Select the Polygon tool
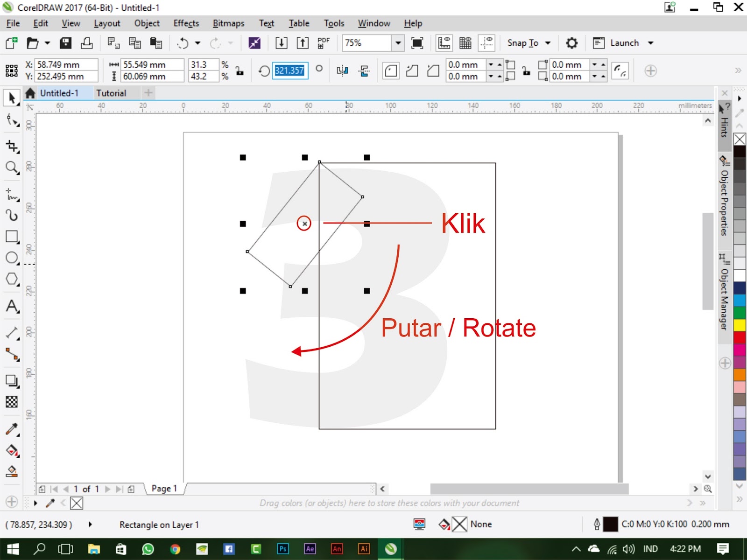 click(x=12, y=279)
